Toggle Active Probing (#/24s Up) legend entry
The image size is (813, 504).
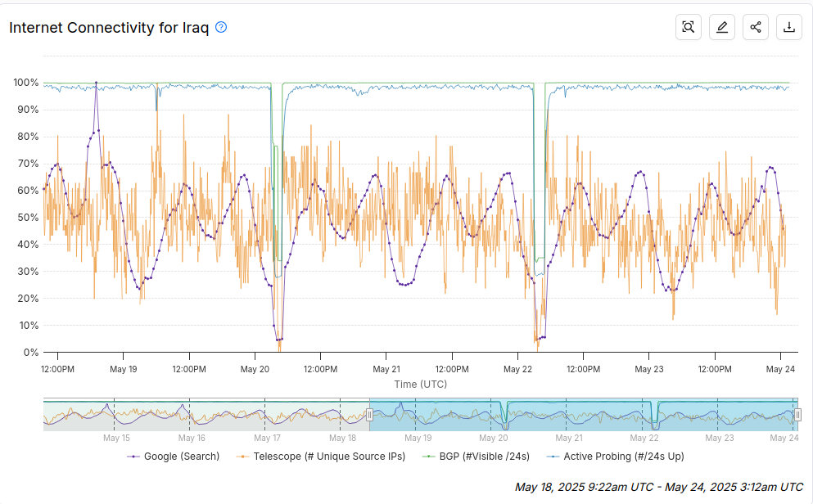615,457
